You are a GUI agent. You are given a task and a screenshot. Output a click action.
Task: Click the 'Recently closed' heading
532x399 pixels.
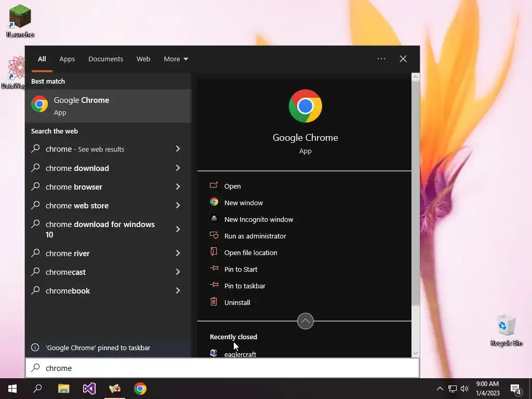click(x=233, y=337)
